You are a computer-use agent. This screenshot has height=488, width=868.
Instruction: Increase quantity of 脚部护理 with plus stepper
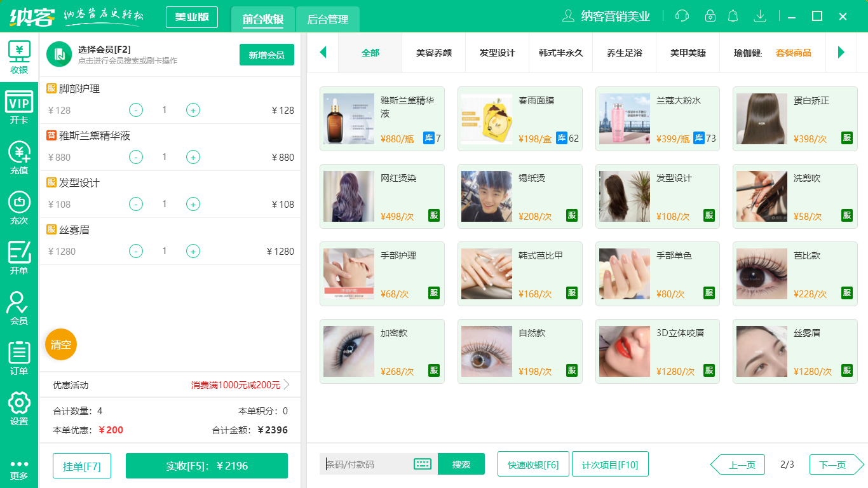[193, 110]
